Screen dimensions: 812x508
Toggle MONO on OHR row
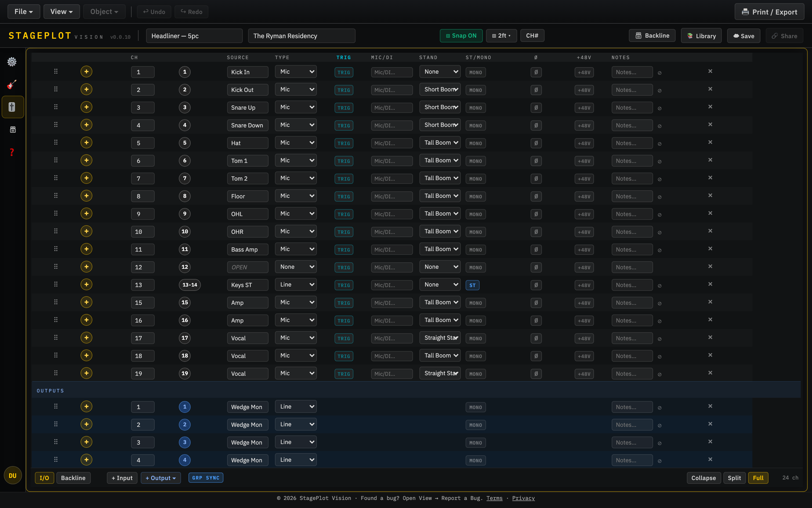[x=476, y=232]
